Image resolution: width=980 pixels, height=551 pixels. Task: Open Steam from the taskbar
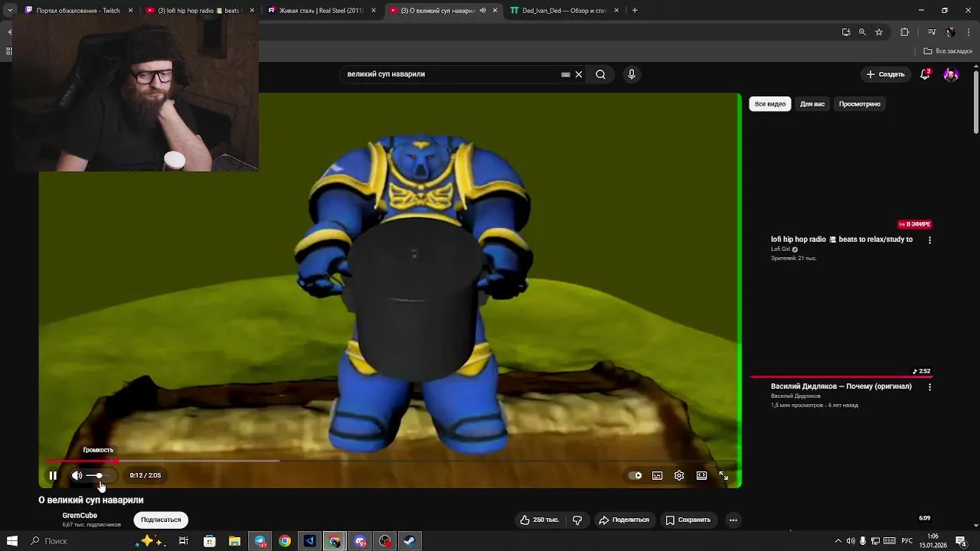(x=410, y=541)
